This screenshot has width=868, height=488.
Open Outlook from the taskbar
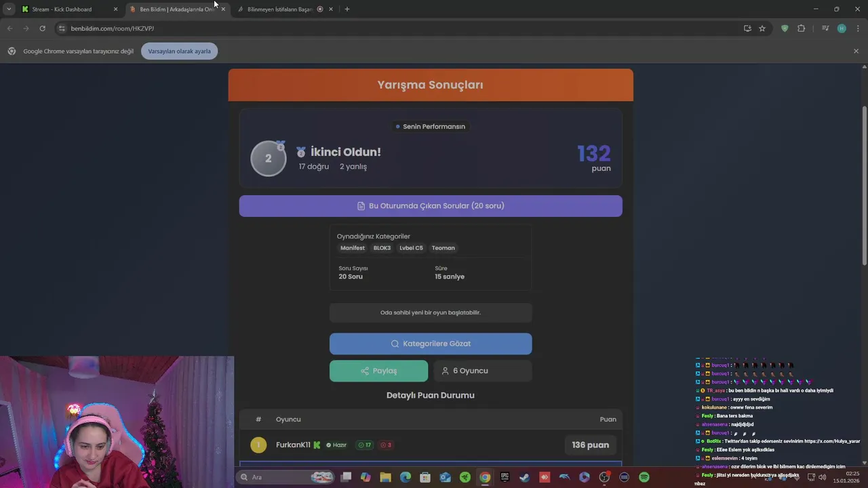click(x=445, y=477)
